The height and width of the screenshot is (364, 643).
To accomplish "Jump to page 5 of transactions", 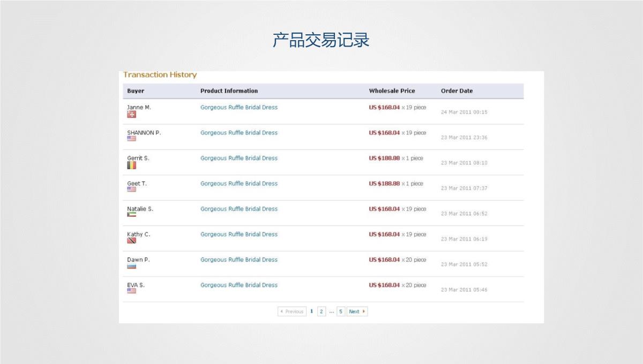I will [341, 312].
